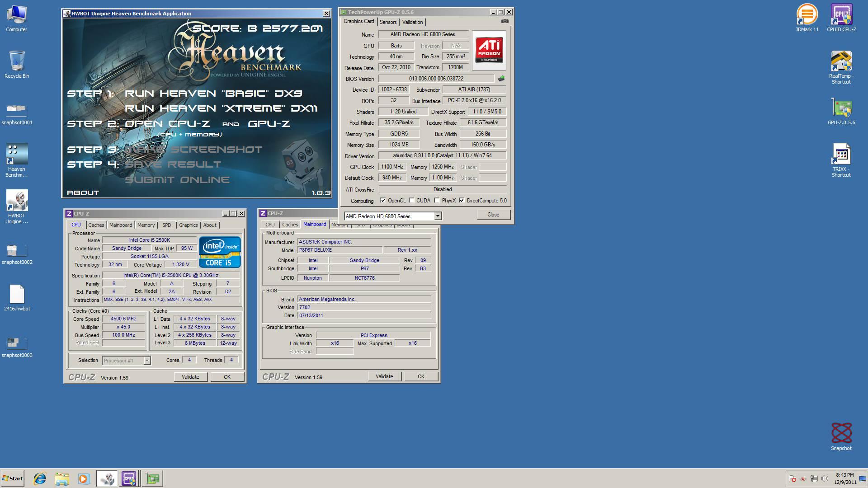Image resolution: width=868 pixels, height=488 pixels.
Task: Click the Start button
Action: coord(12,479)
